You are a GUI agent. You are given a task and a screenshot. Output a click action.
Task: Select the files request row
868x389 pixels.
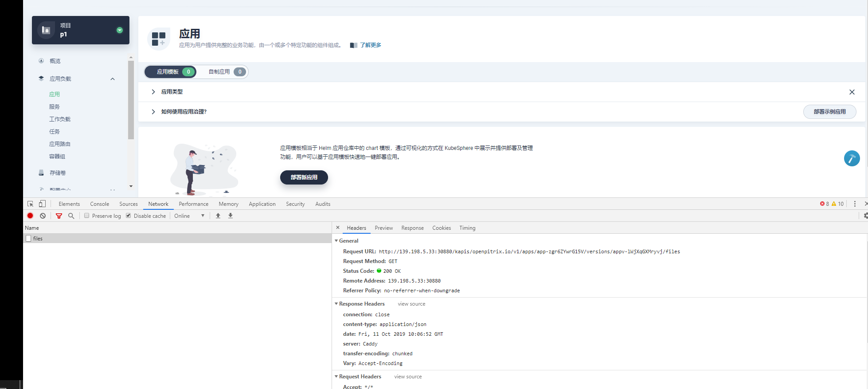[177, 239]
